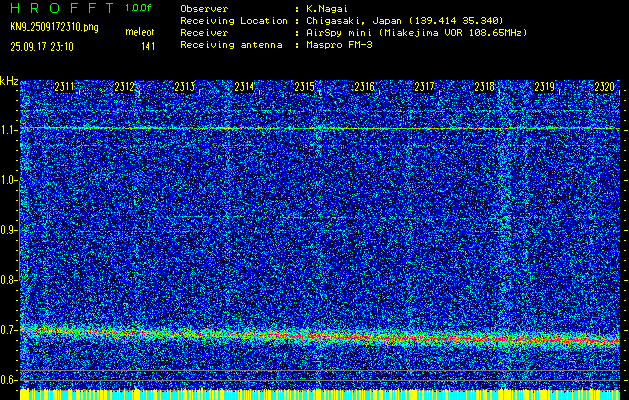Click the 1.0 kHz axis label

[8, 181]
